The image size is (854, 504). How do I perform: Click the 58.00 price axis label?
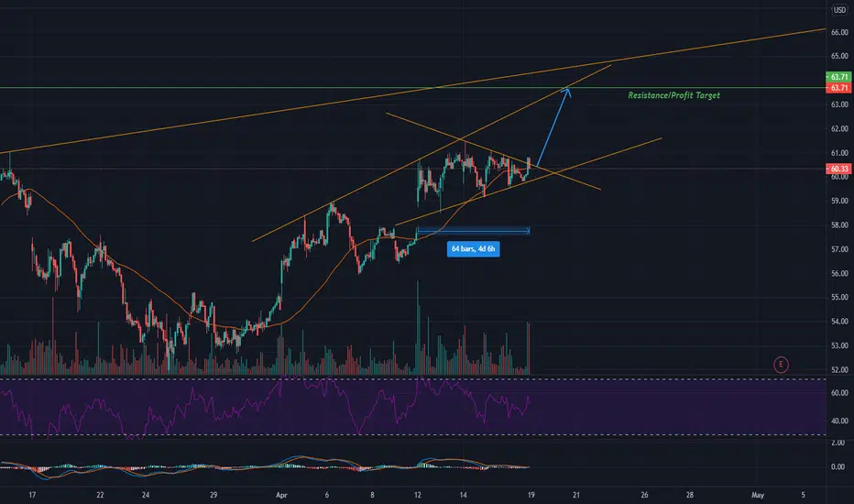pyautogui.click(x=839, y=225)
